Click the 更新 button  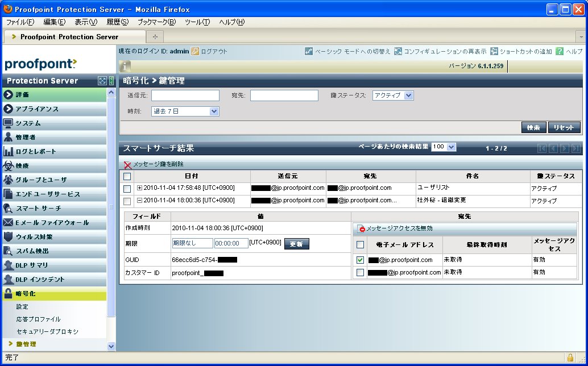click(x=297, y=244)
